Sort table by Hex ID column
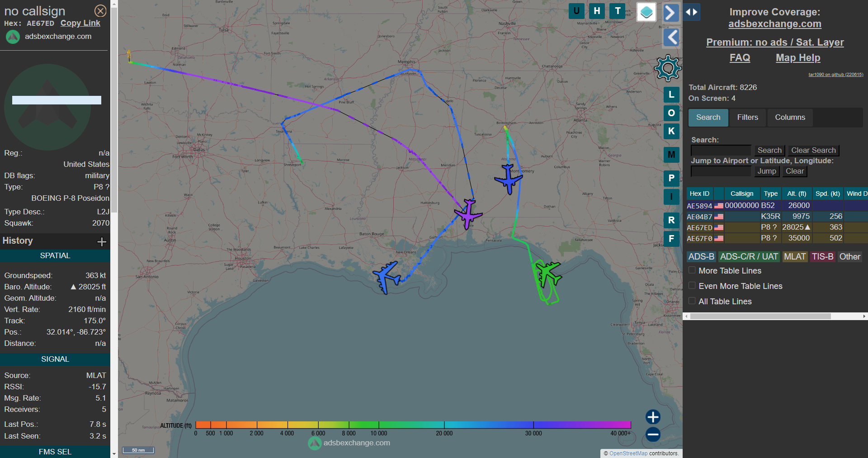Image resolution: width=868 pixels, height=458 pixels. 699,194
